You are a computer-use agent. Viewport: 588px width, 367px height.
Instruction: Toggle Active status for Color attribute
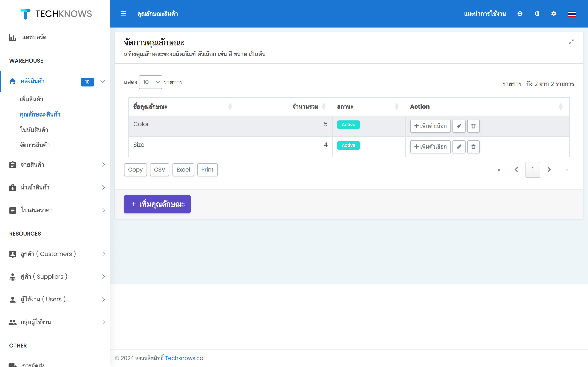pyautogui.click(x=348, y=124)
